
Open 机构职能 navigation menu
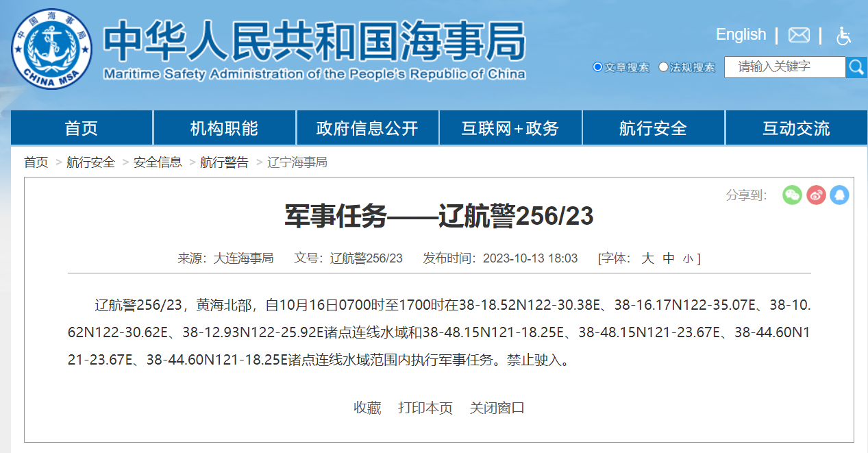tap(224, 128)
